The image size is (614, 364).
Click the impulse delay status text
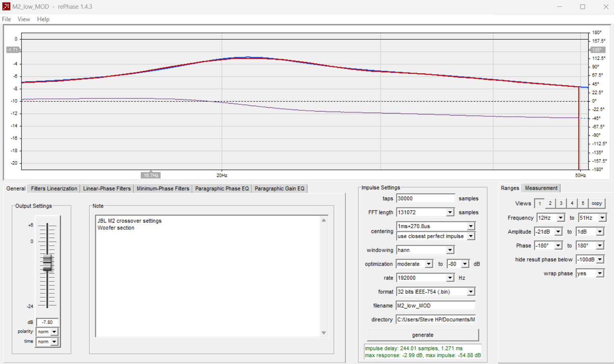414,349
